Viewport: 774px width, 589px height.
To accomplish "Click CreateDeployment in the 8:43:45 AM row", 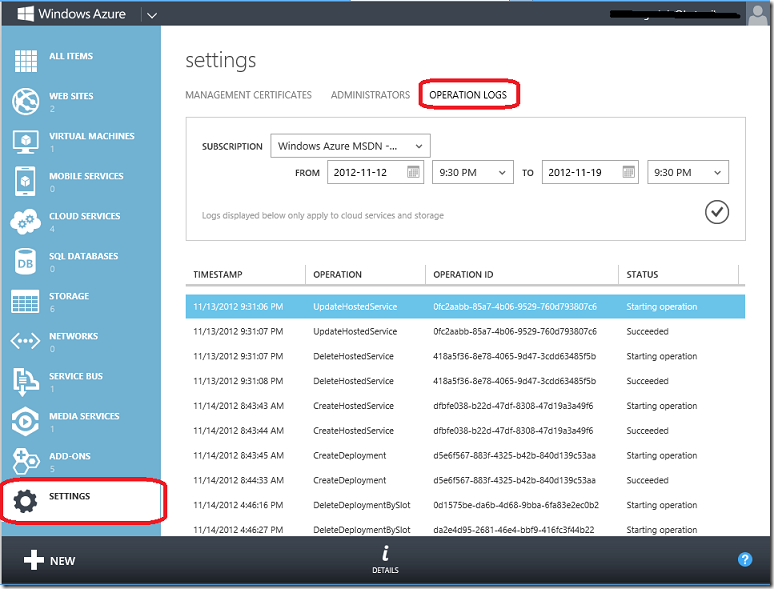I will tap(349, 455).
